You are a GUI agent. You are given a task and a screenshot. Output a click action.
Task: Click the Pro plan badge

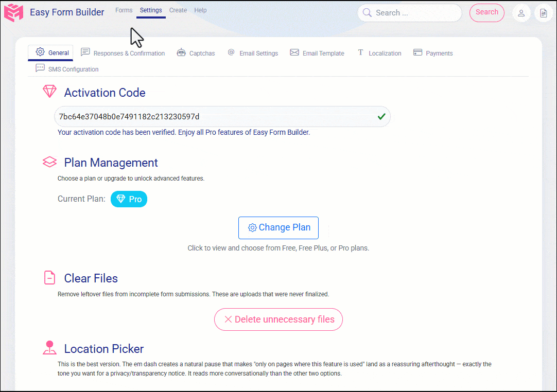tap(129, 199)
